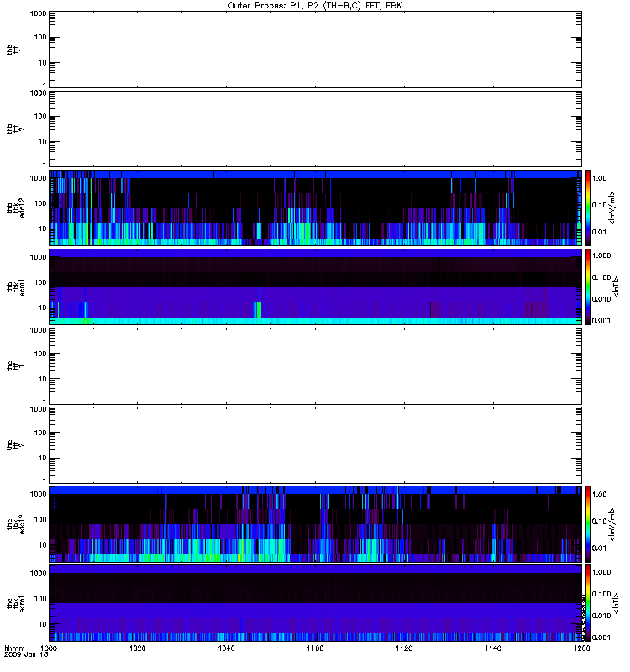Viewport: 630px width, 672px height.
Task: Click the "hhmm" axis unit label
Action: click(14, 648)
